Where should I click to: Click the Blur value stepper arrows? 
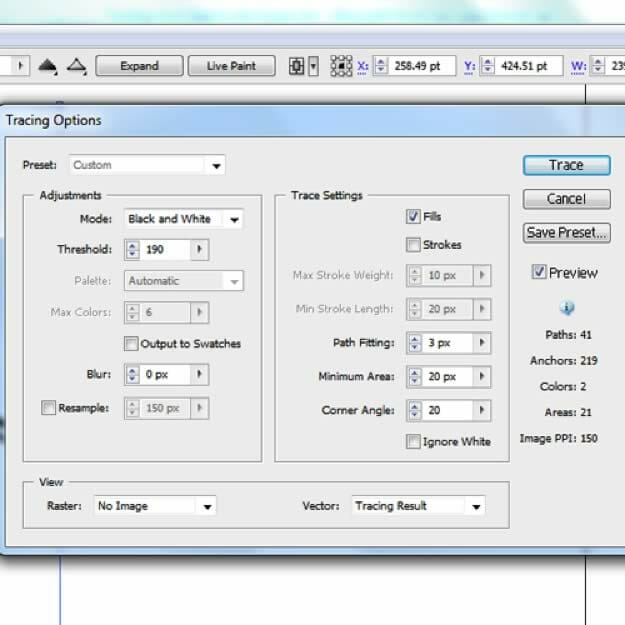pos(132,375)
